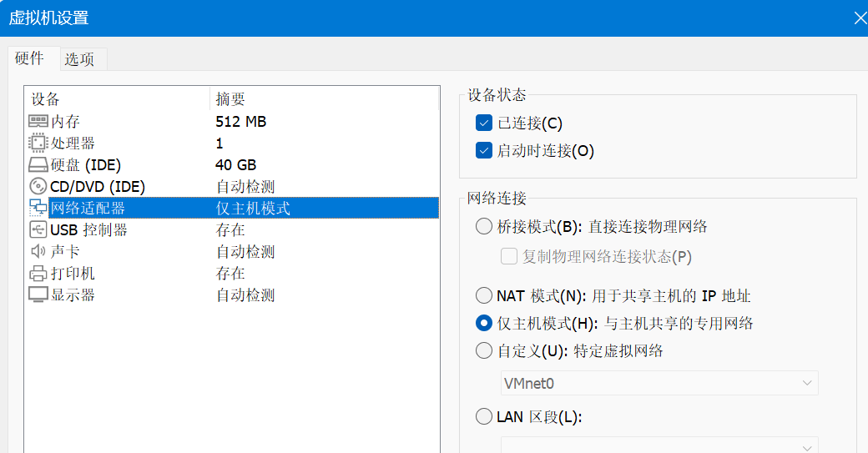Select the USB controller (USB 控制器) icon
Viewport: 868px width, 453px height.
pos(38,230)
